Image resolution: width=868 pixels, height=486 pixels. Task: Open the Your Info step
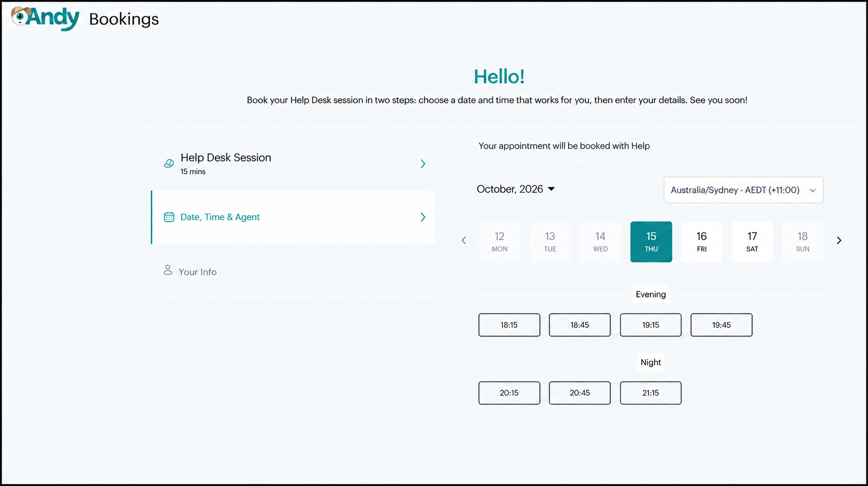[293, 271]
